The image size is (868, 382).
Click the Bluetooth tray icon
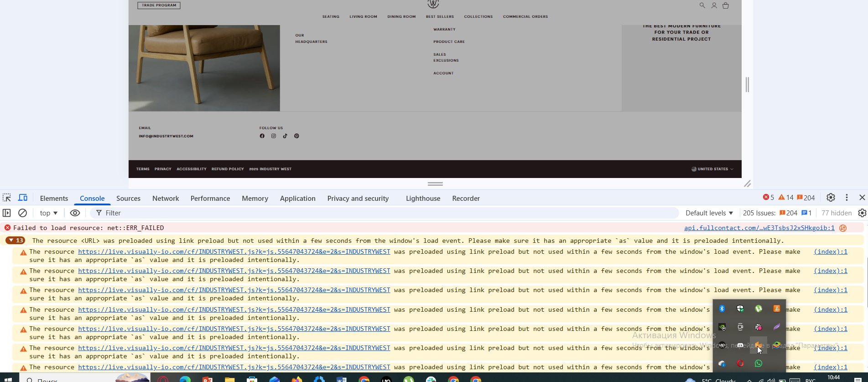point(722,309)
